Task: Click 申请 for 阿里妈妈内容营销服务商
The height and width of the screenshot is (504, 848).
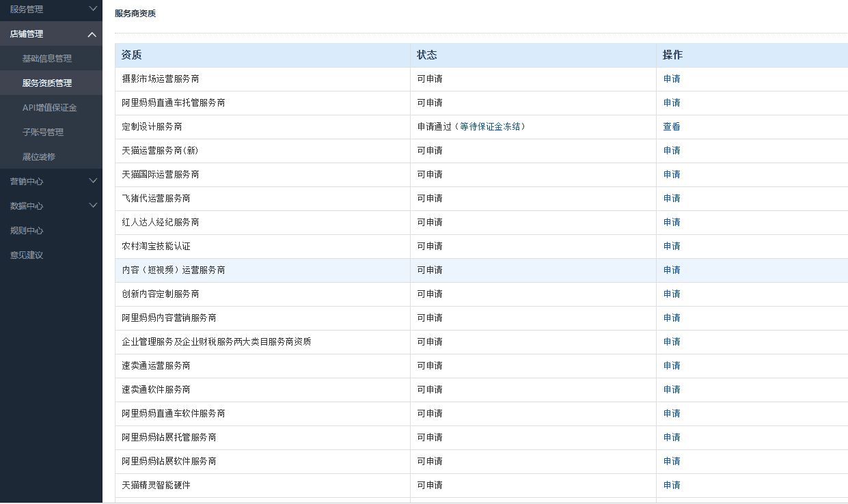Action: [672, 318]
